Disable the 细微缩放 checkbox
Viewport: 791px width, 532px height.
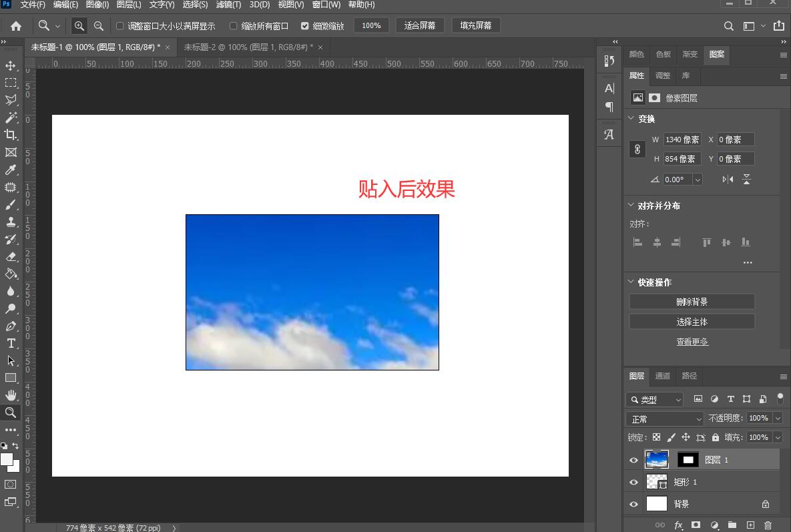point(304,25)
